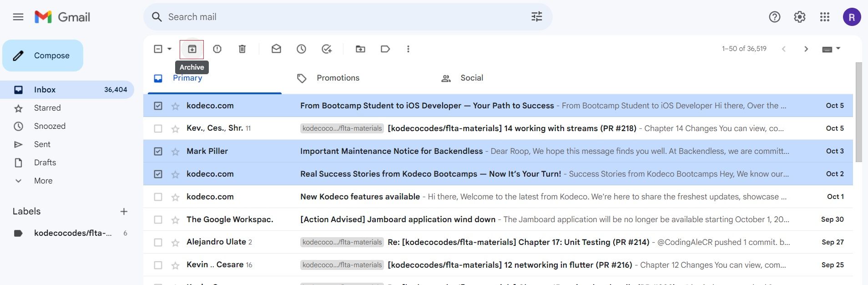
Task: Open the select-all dropdown arrow
Action: pyautogui.click(x=170, y=49)
